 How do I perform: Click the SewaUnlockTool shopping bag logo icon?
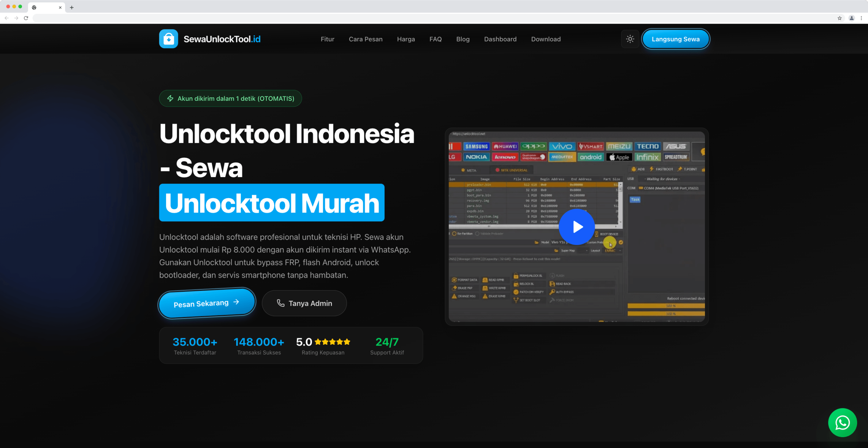169,39
